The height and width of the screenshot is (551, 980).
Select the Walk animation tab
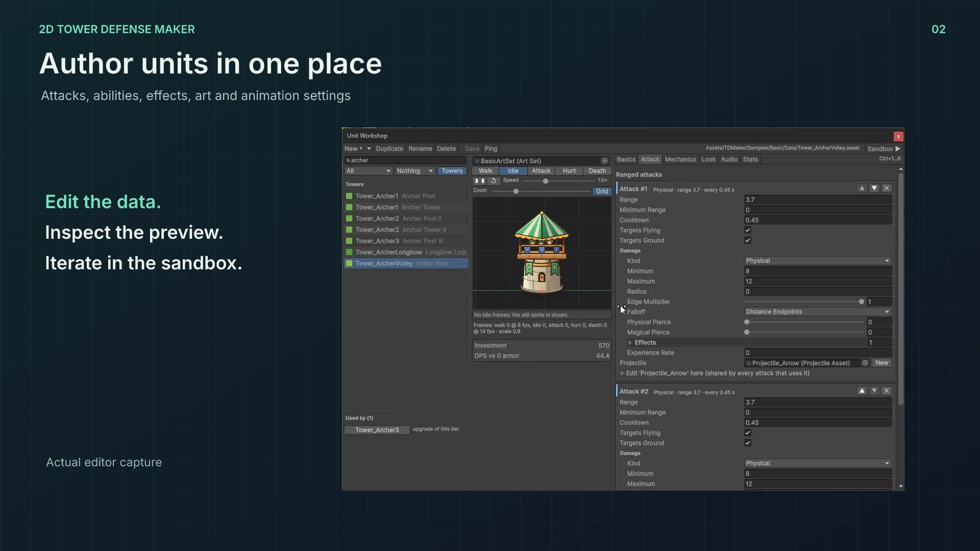[x=486, y=171]
